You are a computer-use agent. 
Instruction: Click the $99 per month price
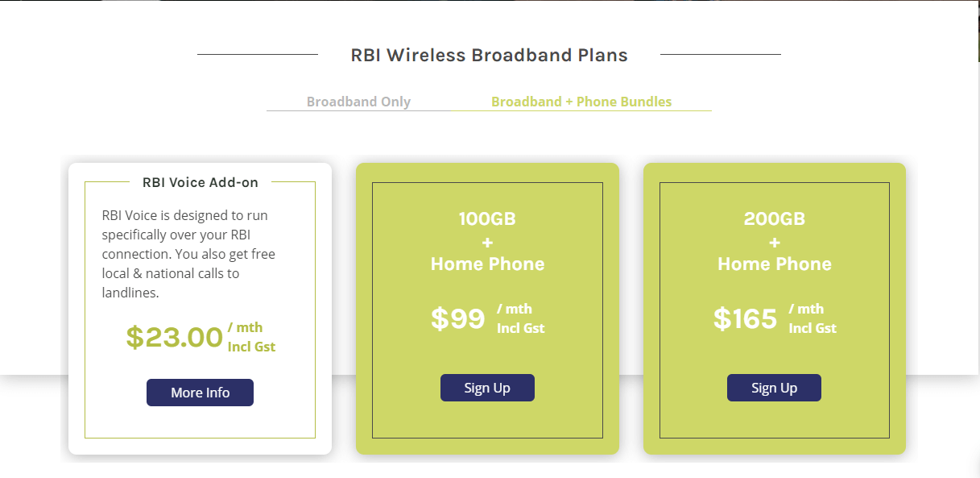(457, 319)
